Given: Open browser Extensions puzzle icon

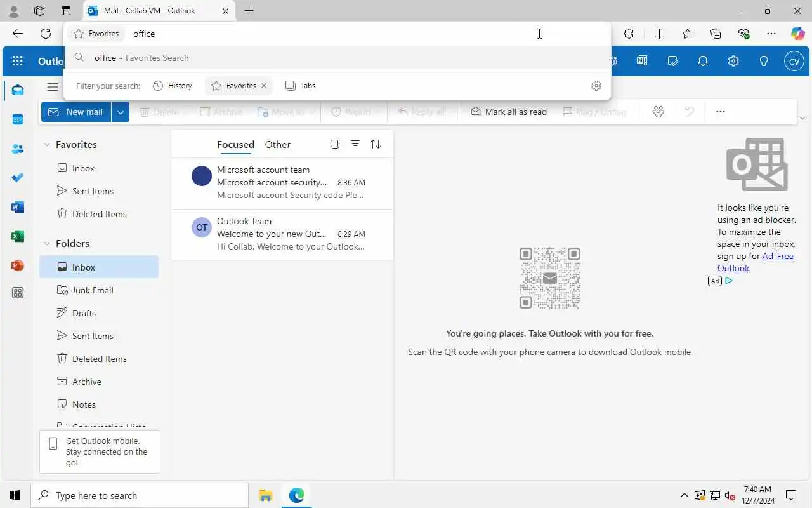Looking at the screenshot, I should 629,34.
